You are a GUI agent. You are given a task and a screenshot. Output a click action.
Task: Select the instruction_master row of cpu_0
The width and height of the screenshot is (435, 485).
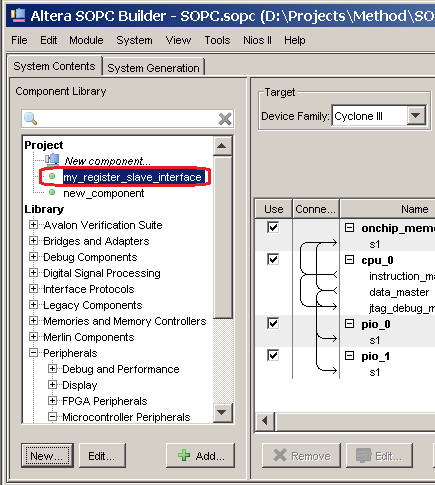click(402, 276)
